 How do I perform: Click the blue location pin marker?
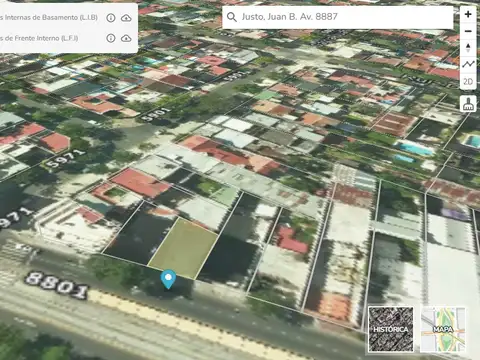point(168,279)
